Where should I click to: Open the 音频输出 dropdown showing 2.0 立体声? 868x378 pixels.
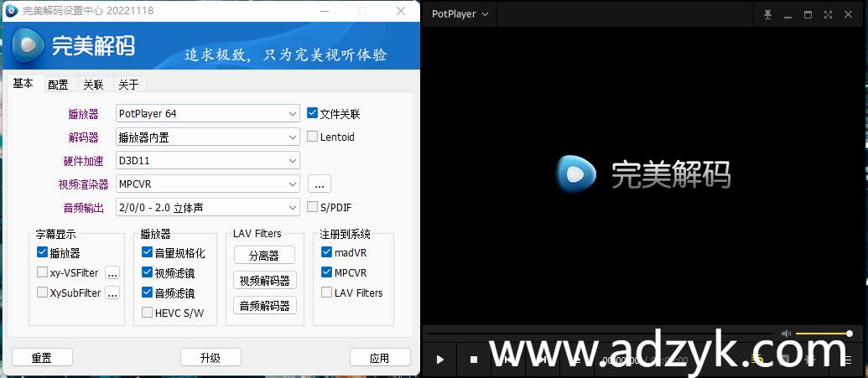coord(208,208)
